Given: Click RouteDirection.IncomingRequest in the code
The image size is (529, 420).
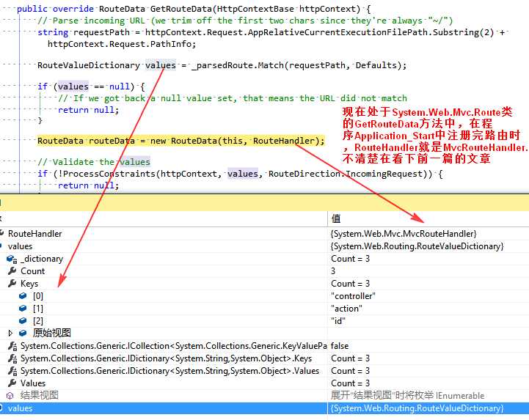Looking at the screenshot, I should (x=346, y=174).
